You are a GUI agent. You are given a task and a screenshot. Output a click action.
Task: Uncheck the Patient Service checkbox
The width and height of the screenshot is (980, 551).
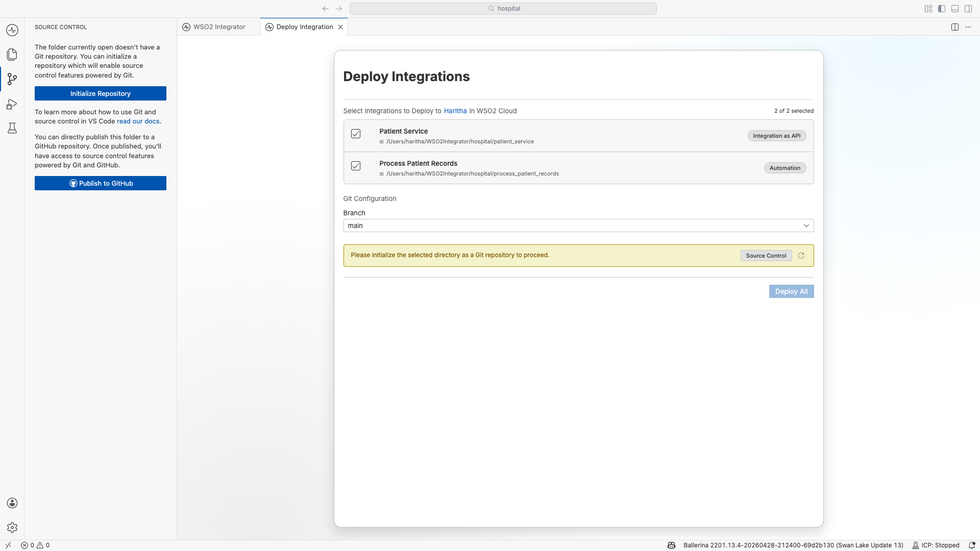point(356,134)
